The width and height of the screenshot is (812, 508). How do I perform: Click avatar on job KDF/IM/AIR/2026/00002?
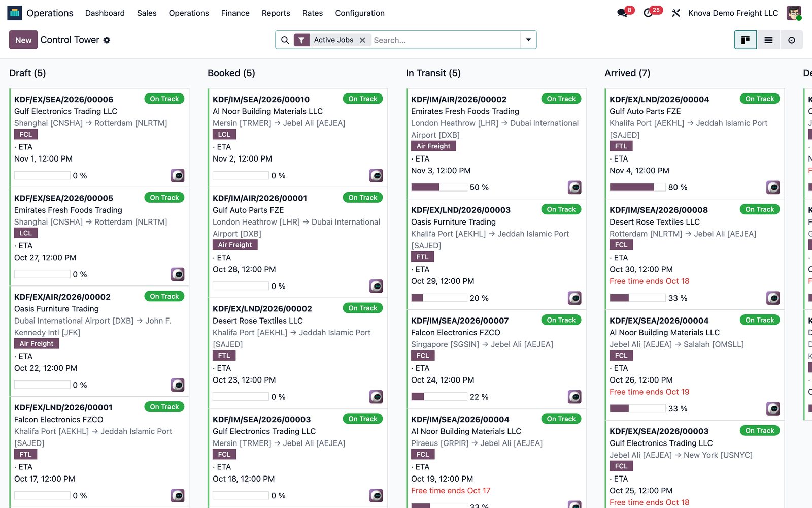click(574, 187)
